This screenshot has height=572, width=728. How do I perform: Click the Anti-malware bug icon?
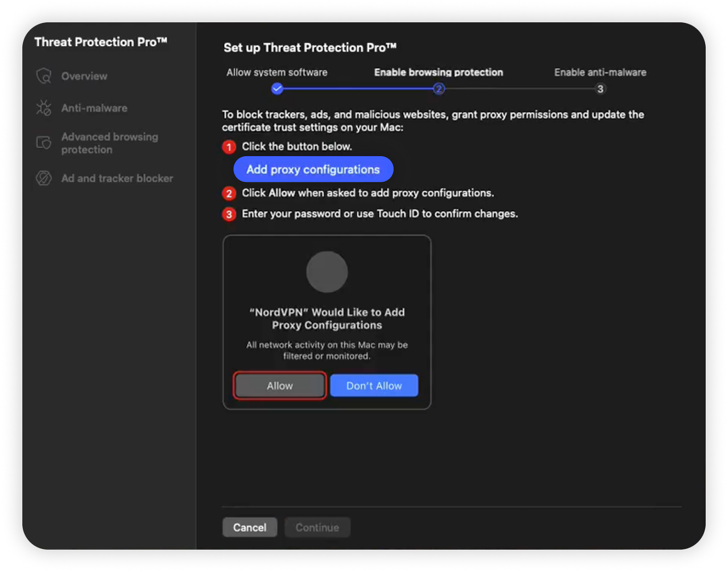tap(44, 108)
